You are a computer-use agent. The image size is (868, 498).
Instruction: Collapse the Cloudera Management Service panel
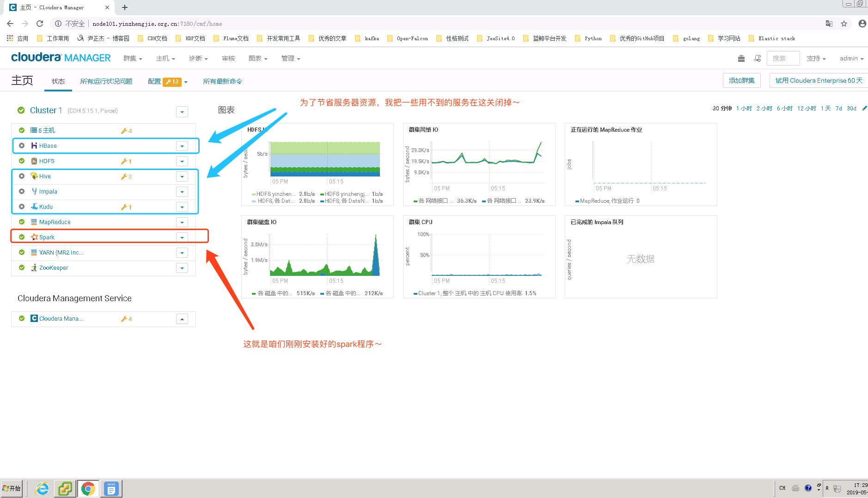pyautogui.click(x=182, y=318)
